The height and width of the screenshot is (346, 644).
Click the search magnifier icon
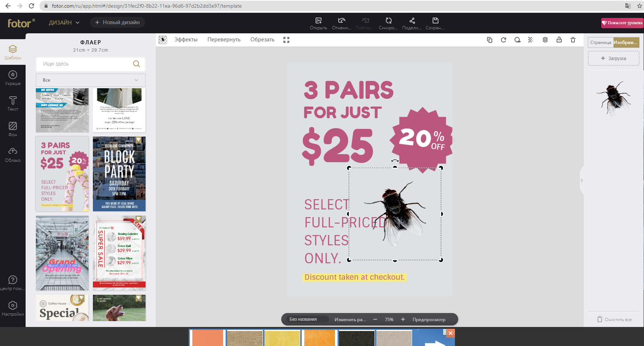(136, 64)
